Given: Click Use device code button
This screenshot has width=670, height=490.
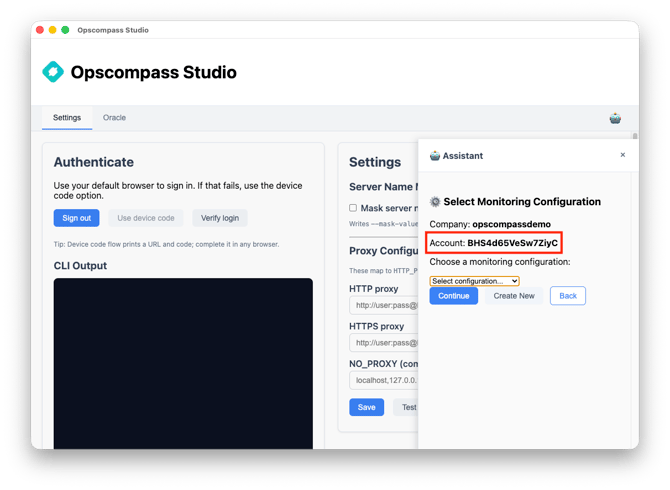Looking at the screenshot, I should click(146, 218).
